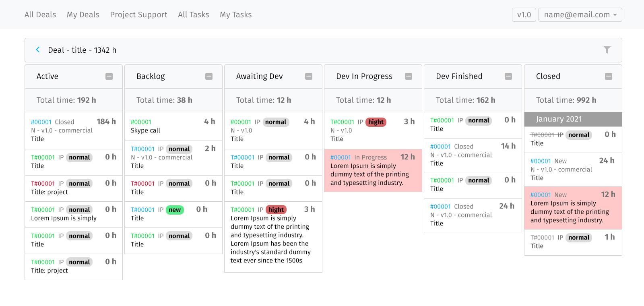Collapse the Awaiting Dev column

click(x=309, y=76)
